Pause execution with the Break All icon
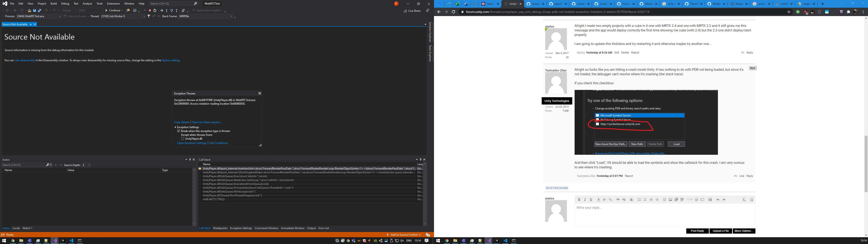This screenshot has width=868, height=244. click(145, 10)
